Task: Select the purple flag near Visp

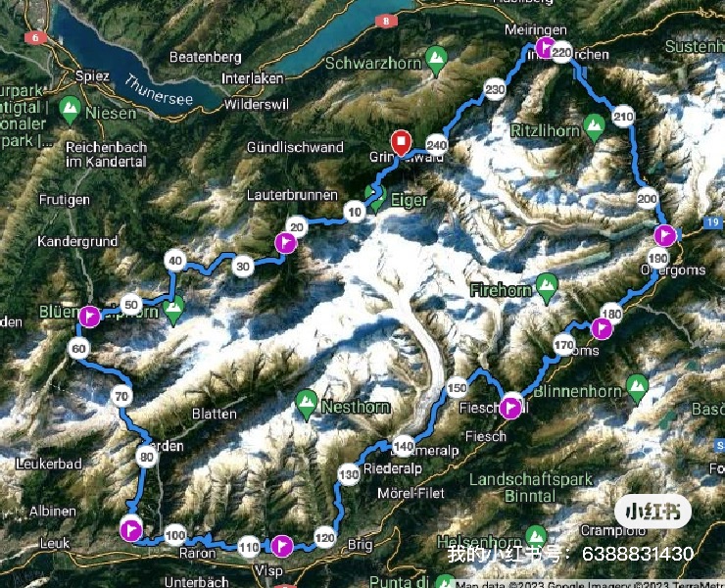Action: coord(281,546)
